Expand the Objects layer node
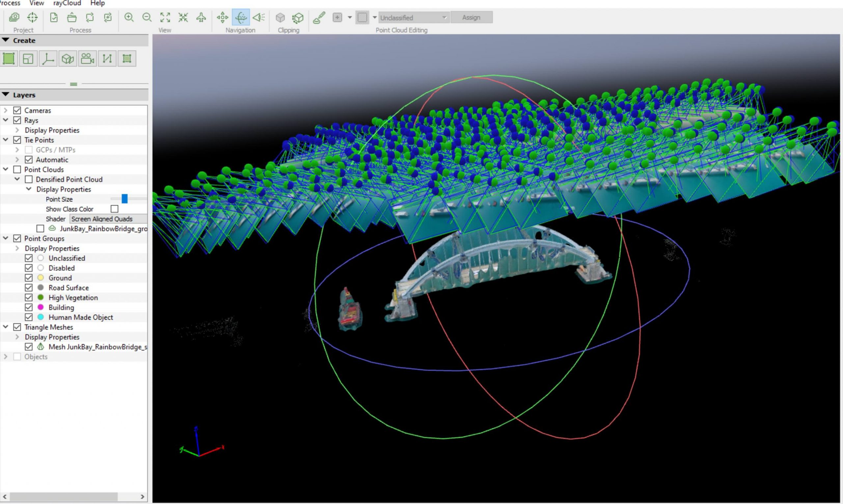Viewport: 843px width, 504px height. pos(6,357)
